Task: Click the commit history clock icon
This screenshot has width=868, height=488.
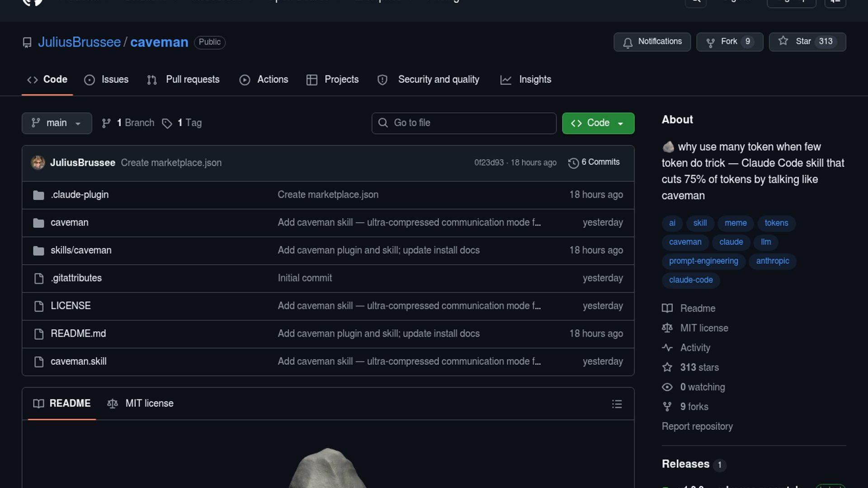Action: [573, 163]
